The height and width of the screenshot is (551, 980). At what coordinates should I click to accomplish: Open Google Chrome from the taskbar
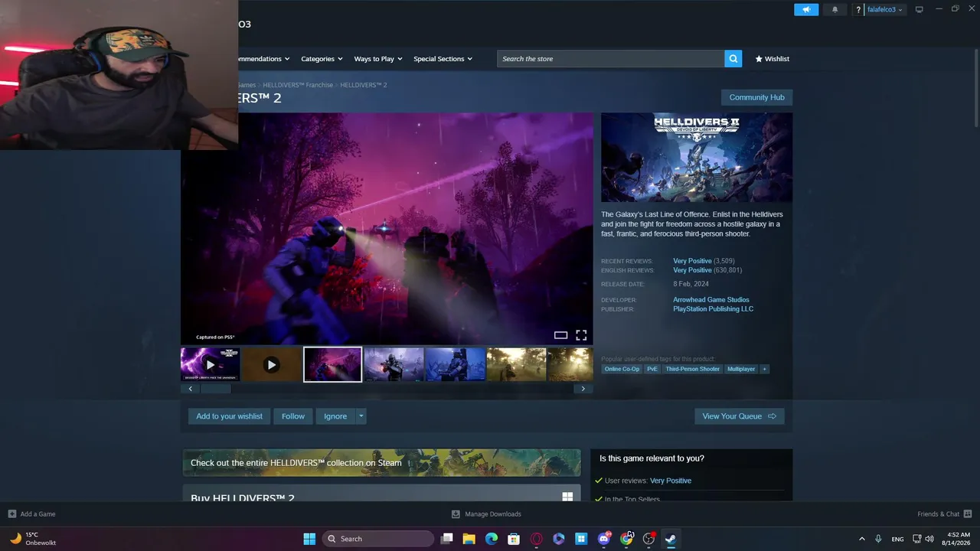(x=626, y=539)
